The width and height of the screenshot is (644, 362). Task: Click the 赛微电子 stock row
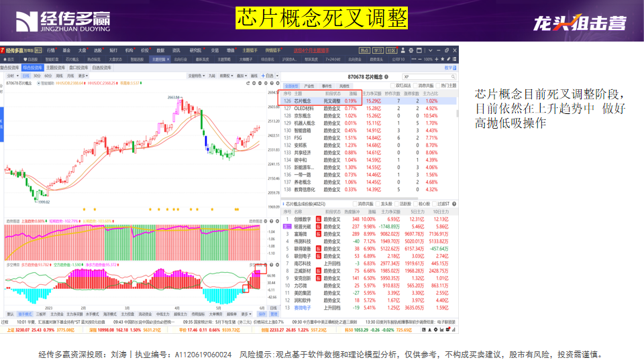pyautogui.click(x=368, y=308)
